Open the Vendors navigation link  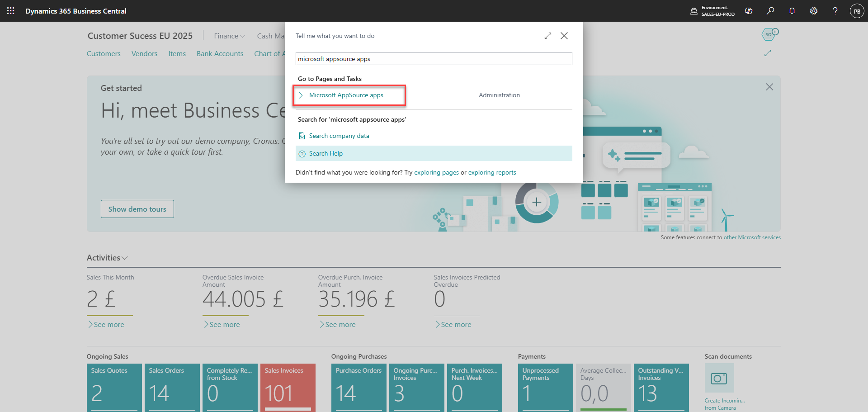click(145, 53)
